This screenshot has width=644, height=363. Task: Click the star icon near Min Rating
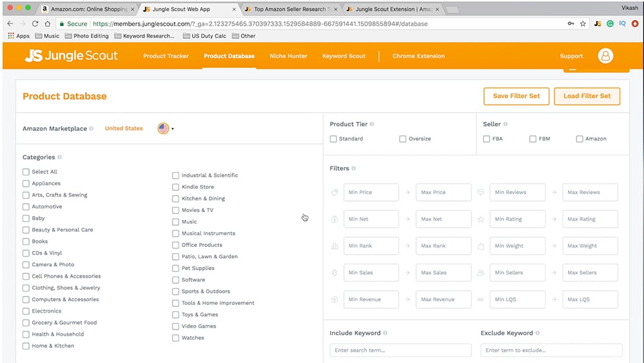click(480, 219)
